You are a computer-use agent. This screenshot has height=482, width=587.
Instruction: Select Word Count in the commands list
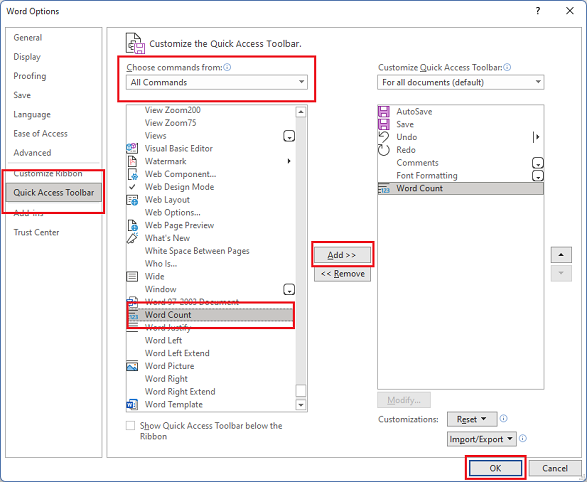pos(210,315)
